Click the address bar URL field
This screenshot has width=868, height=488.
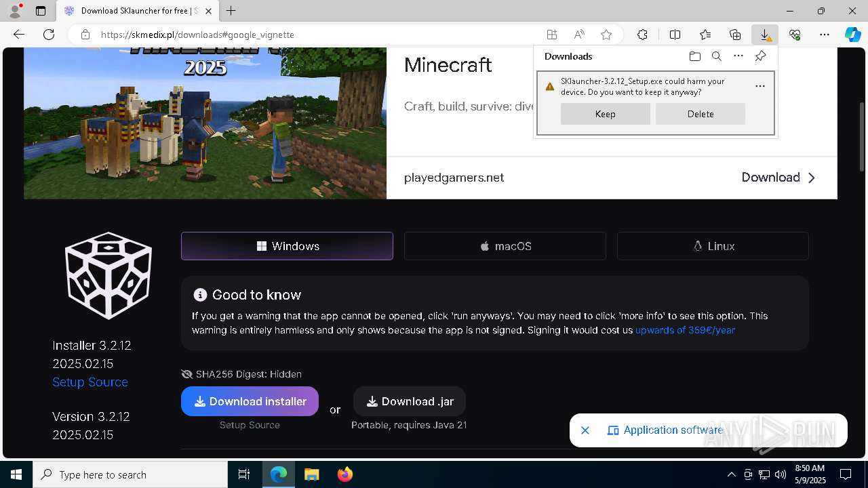[x=319, y=35]
